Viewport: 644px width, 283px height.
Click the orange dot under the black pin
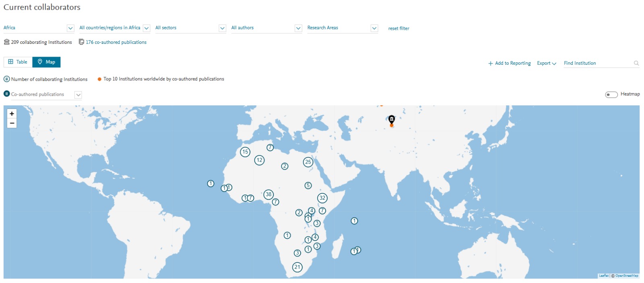[x=392, y=125]
